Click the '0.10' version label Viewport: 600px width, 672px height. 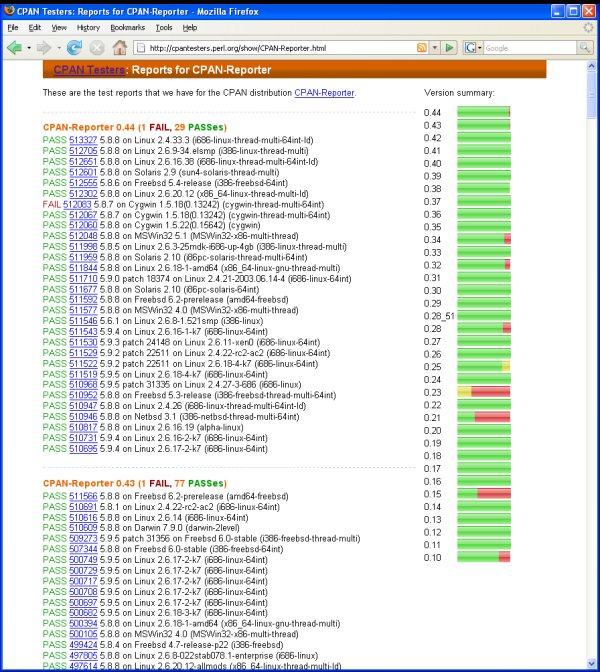point(432,558)
